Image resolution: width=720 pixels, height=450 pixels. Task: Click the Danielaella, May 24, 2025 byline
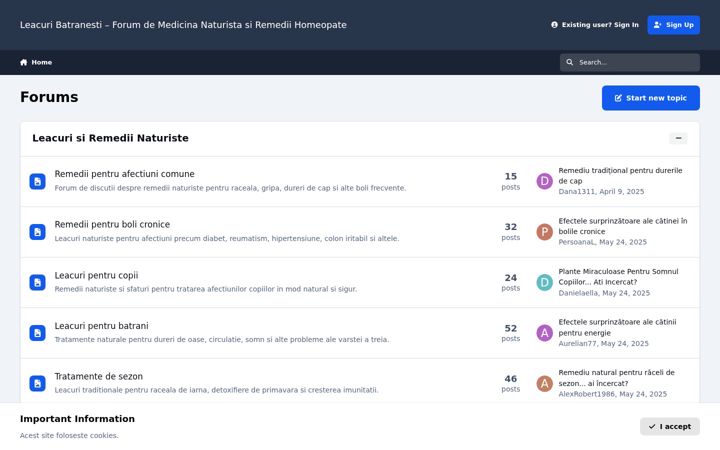point(604,293)
